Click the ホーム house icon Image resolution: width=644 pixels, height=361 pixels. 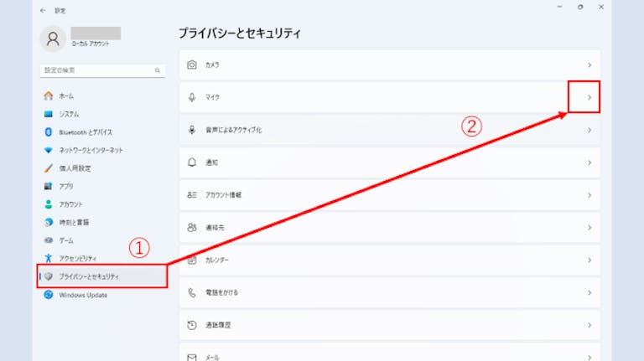pyautogui.click(x=49, y=96)
